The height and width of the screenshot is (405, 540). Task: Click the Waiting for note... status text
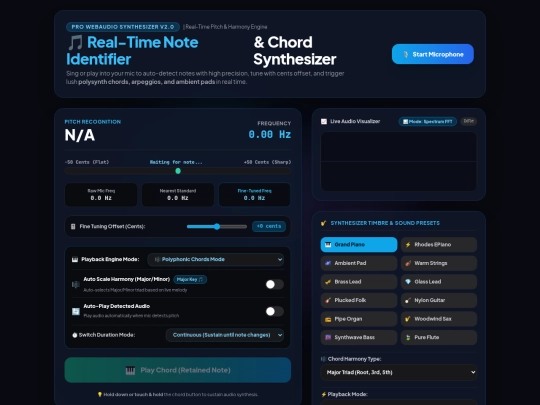[176, 162]
